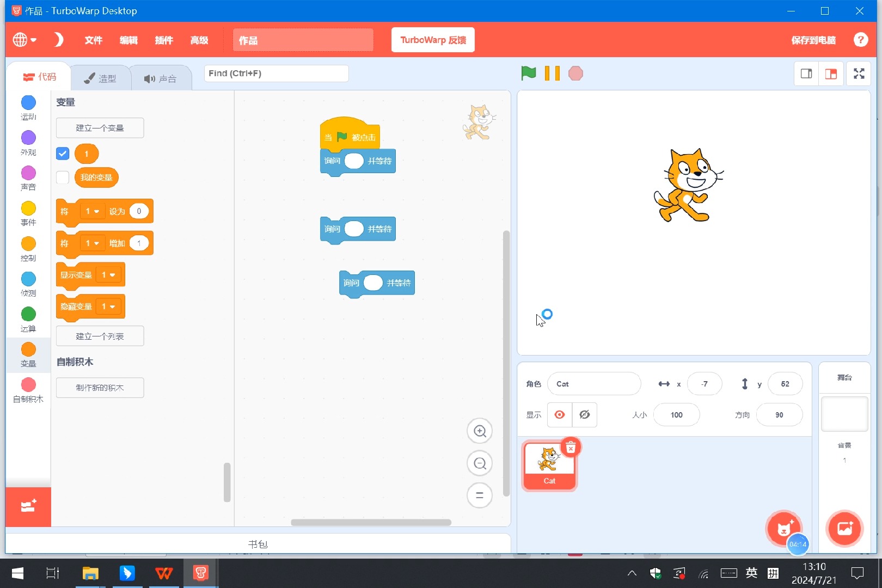The image size is (882, 588).
Task: Select the 侦测 sensing block category
Action: coord(28,284)
